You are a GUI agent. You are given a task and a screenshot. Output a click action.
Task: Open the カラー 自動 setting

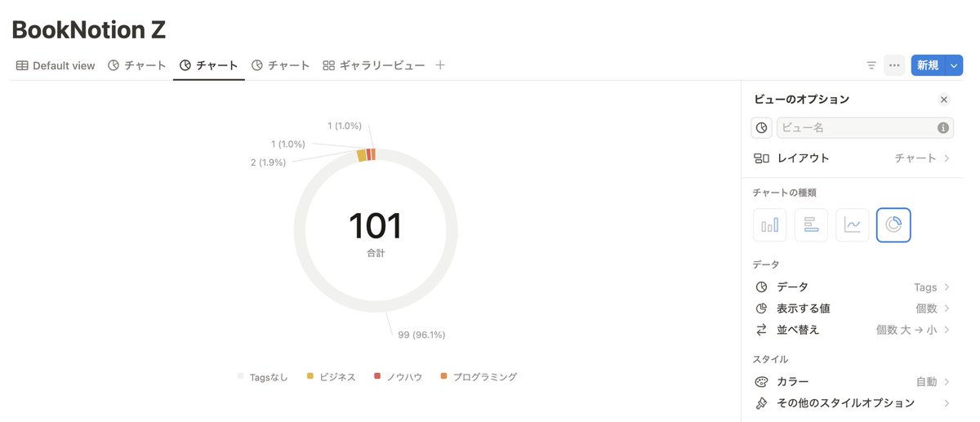[853, 382]
